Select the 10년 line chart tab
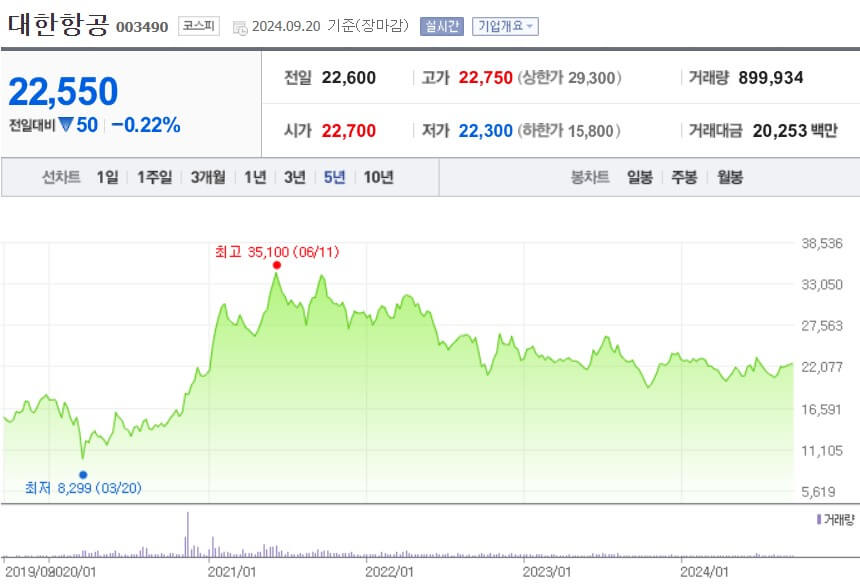Image resolution: width=860 pixels, height=586 pixels. [x=378, y=177]
